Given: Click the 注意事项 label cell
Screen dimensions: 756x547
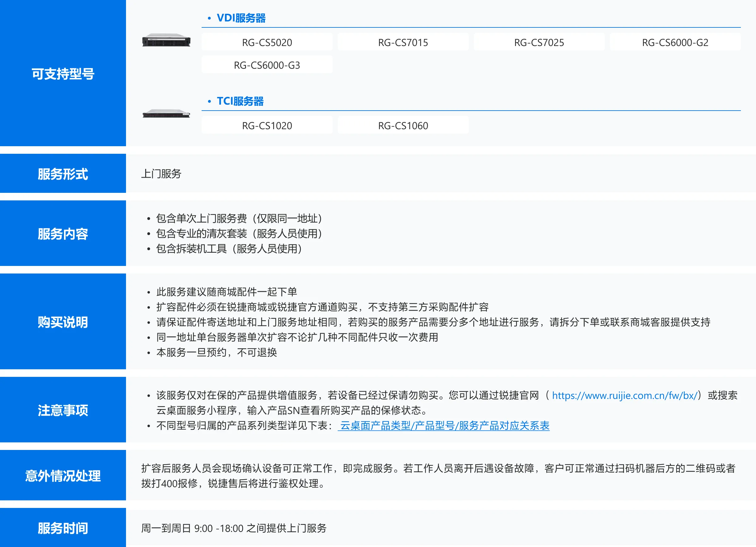Looking at the screenshot, I should click(x=63, y=410).
